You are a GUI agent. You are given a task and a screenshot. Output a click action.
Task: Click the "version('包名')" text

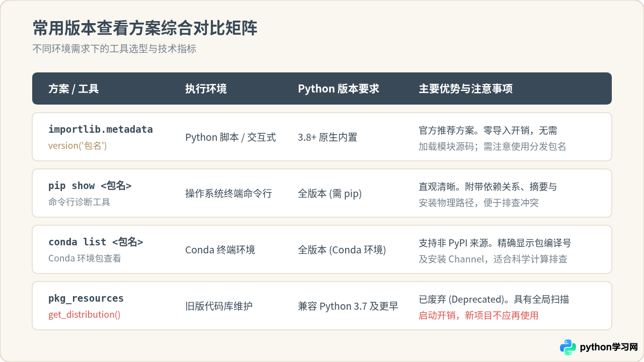tap(77, 146)
